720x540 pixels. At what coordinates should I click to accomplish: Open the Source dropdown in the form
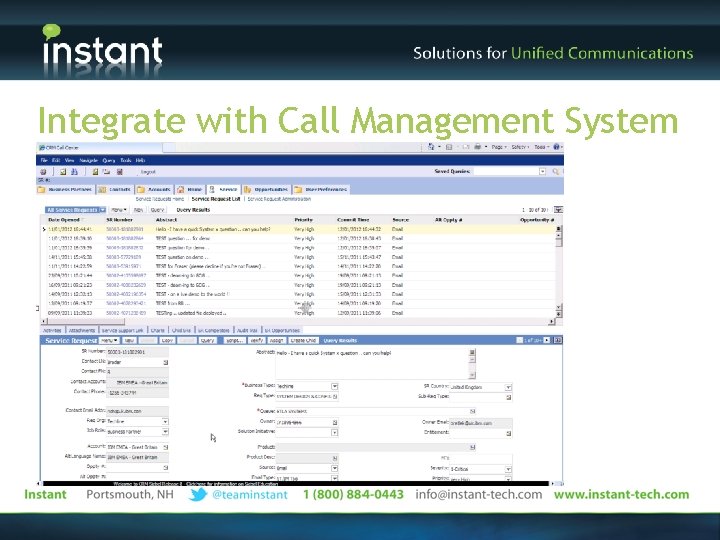[334, 468]
